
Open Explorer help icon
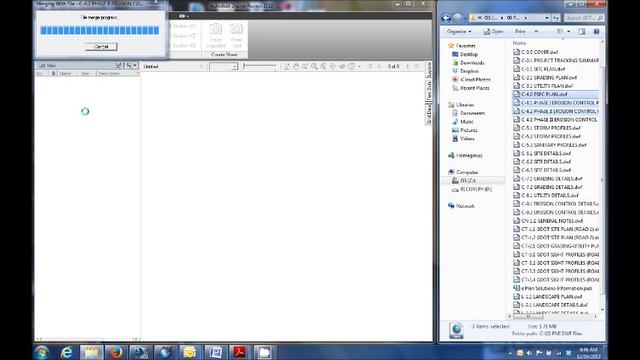596,31
